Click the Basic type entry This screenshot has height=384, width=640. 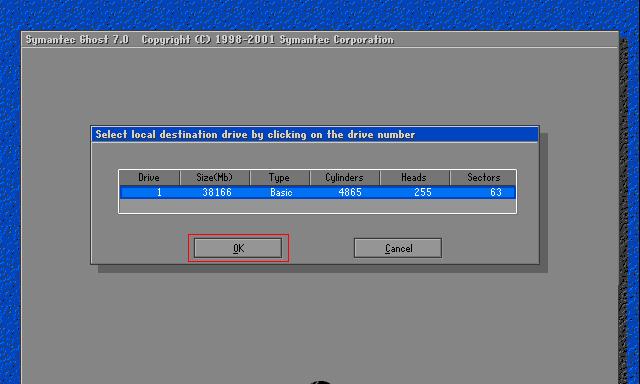281,192
